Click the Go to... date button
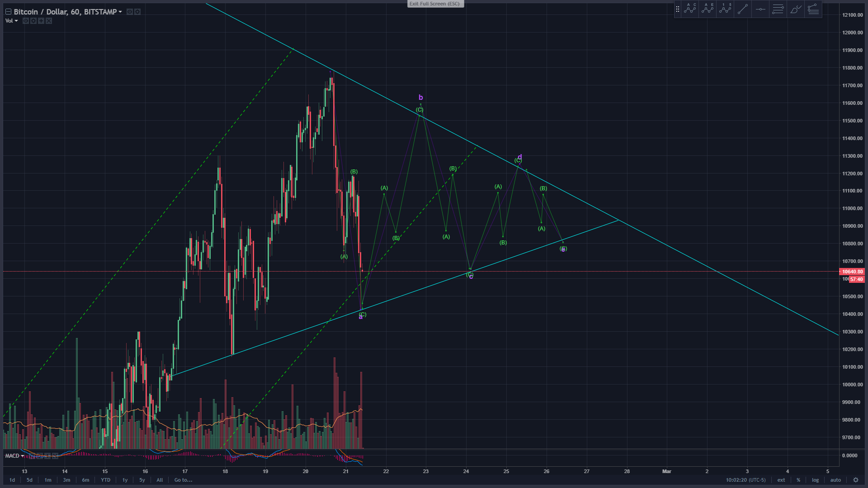The height and width of the screenshot is (488, 868). click(x=183, y=480)
